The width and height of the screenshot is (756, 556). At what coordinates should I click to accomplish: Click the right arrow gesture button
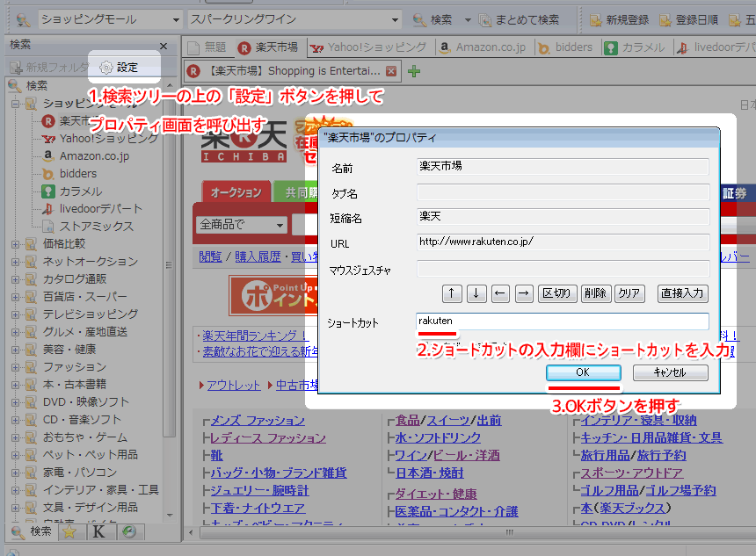pos(524,293)
